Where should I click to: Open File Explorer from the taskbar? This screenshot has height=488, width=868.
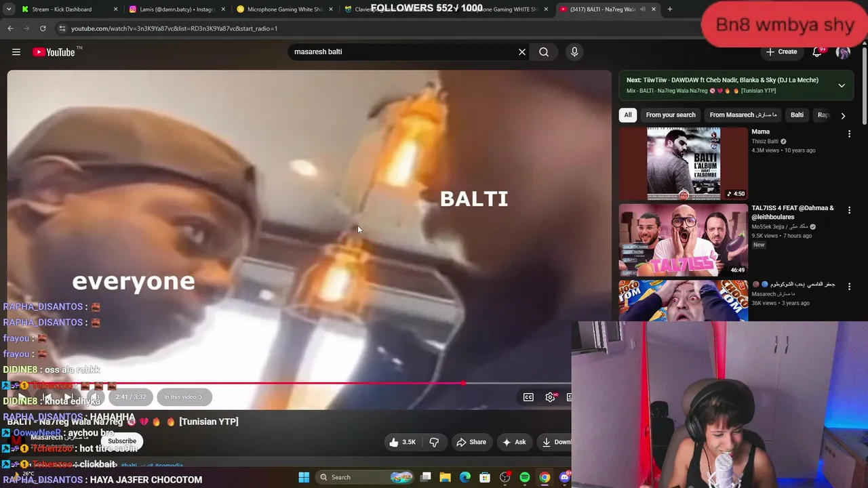[x=446, y=477]
